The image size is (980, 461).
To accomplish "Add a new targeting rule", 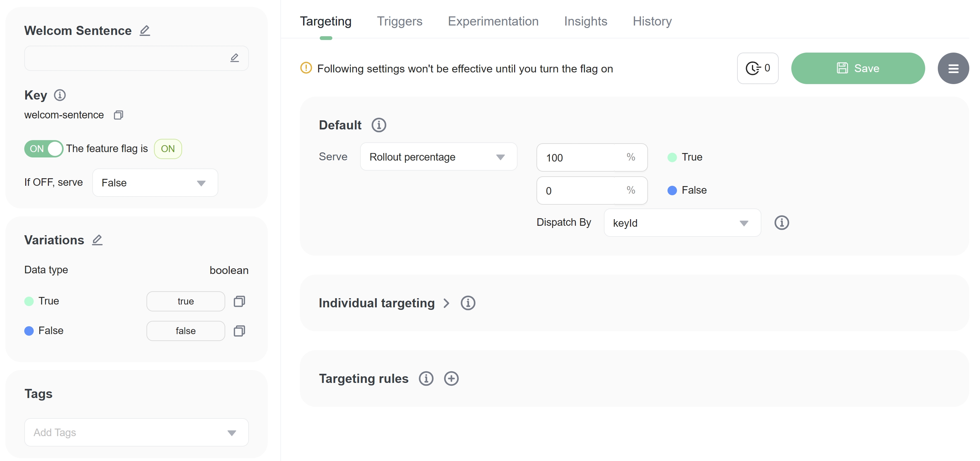I will (451, 379).
